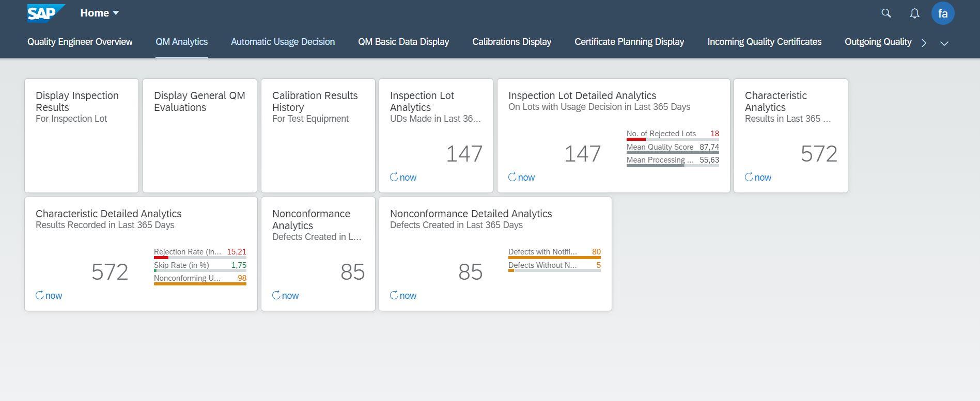Select the QM Analytics tab

tap(182, 42)
